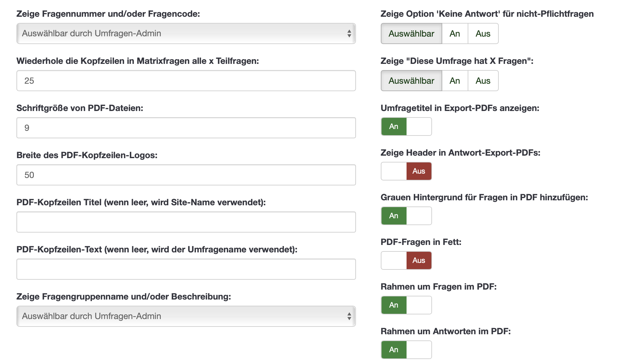
Task: Disable the 'Grauen Hintergrund für Fragen' switch
Action: [x=406, y=216]
